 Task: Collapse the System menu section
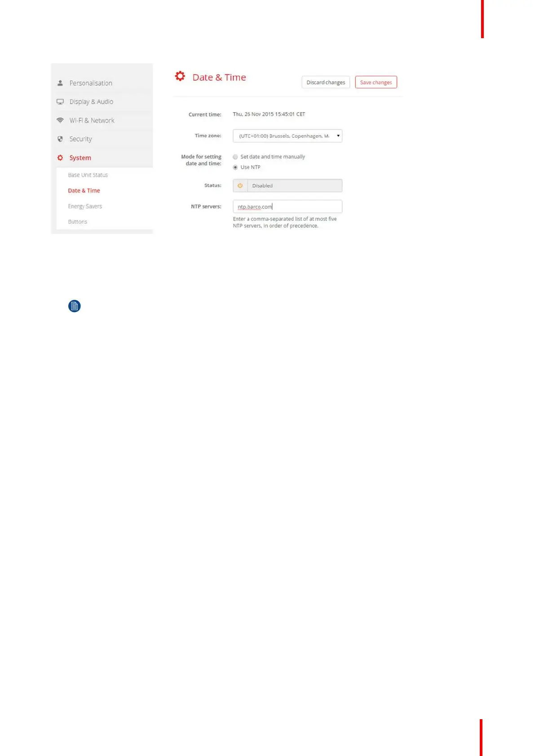point(80,158)
